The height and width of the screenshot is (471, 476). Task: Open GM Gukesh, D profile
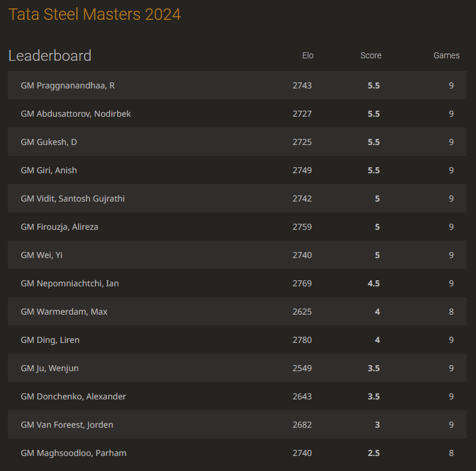click(49, 142)
